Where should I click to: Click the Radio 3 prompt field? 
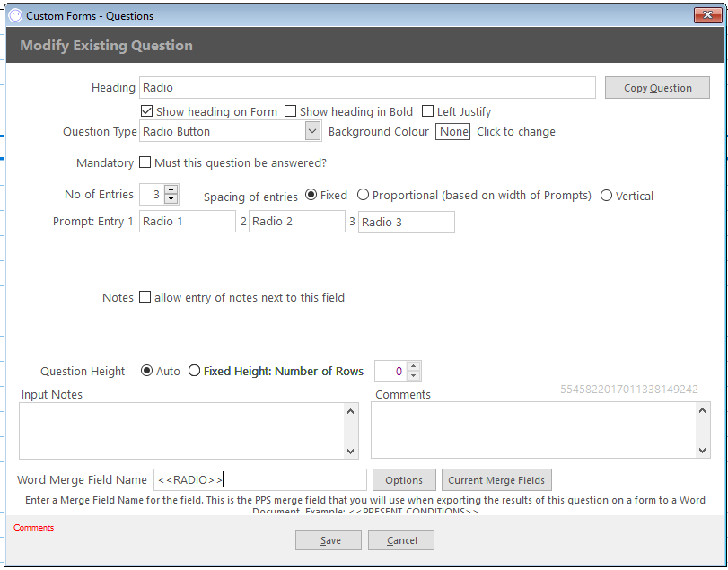(407, 223)
